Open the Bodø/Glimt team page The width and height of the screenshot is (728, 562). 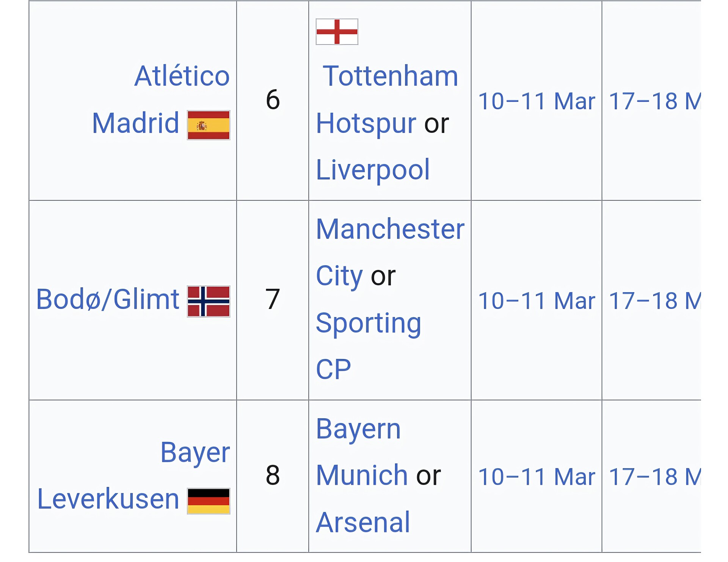[108, 299]
